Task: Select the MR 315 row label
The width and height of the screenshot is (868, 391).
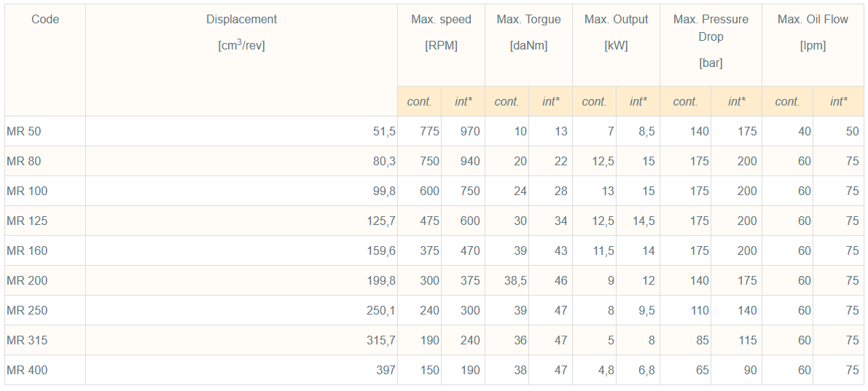Action: [x=27, y=341]
